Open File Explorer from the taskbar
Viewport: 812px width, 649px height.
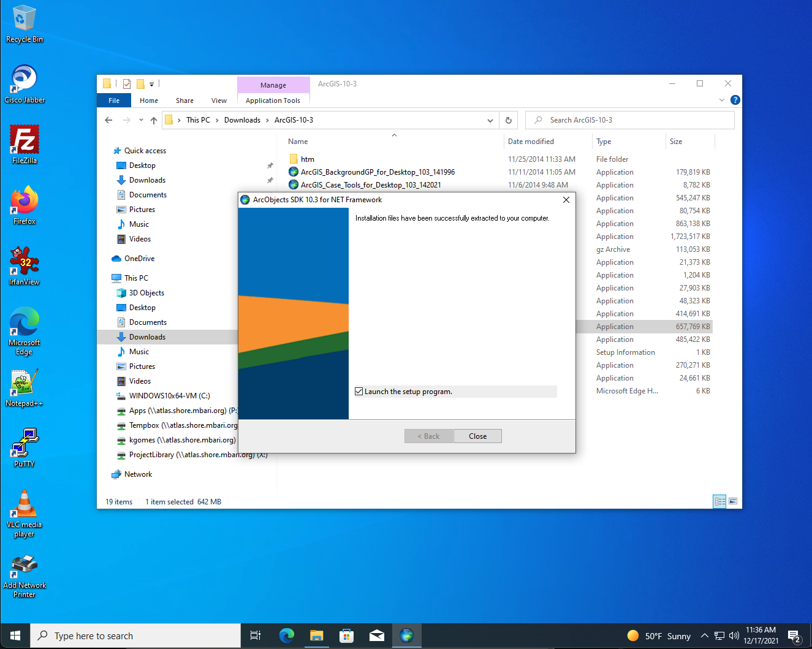tap(316, 636)
